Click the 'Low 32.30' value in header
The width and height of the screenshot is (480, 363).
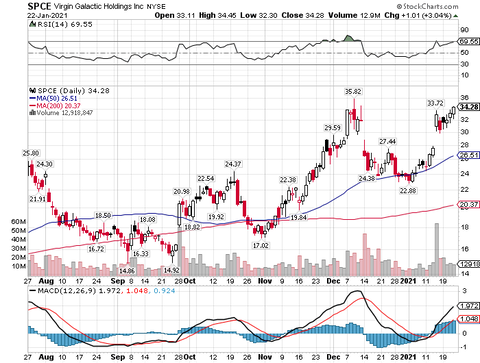[259, 16]
